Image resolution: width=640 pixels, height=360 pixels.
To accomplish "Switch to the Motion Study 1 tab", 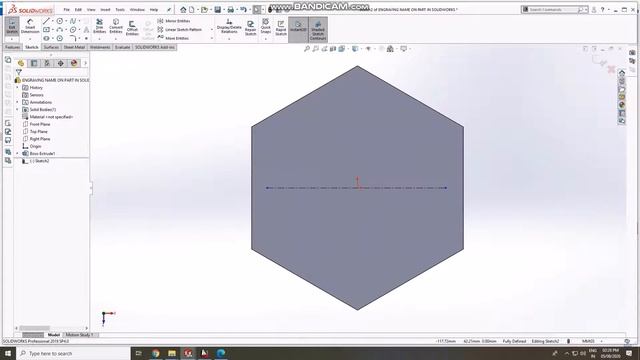I will 80,335.
